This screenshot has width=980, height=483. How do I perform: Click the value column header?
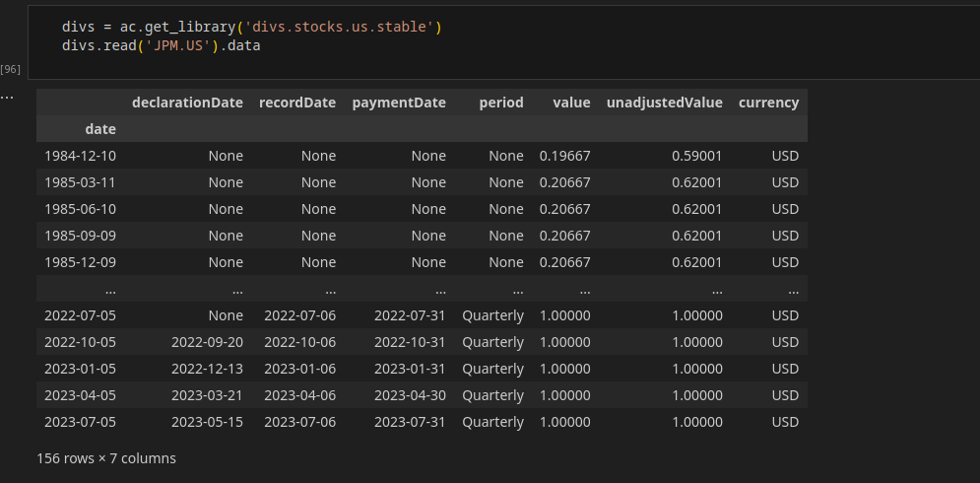(571, 103)
